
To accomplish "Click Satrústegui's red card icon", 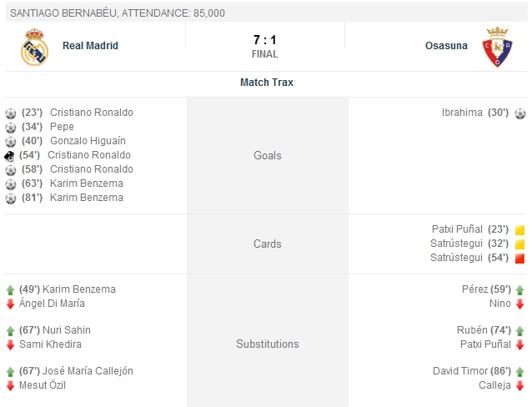I will tap(519, 259).
